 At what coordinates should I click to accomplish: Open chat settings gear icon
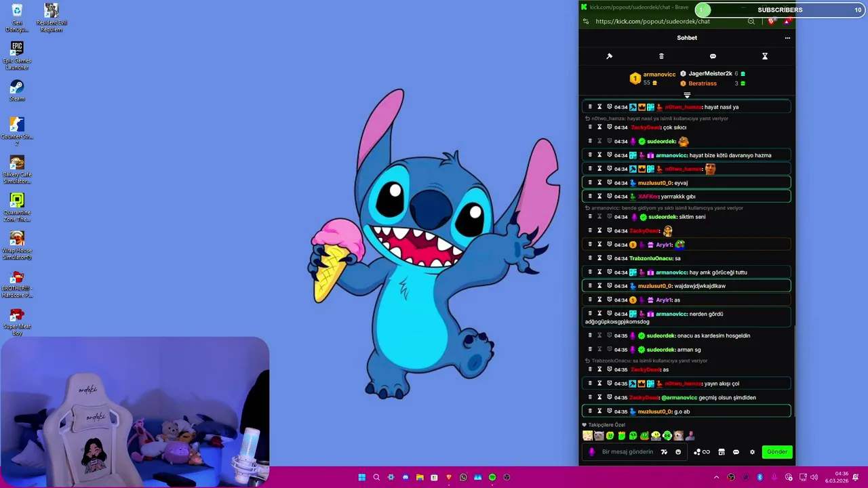click(752, 452)
